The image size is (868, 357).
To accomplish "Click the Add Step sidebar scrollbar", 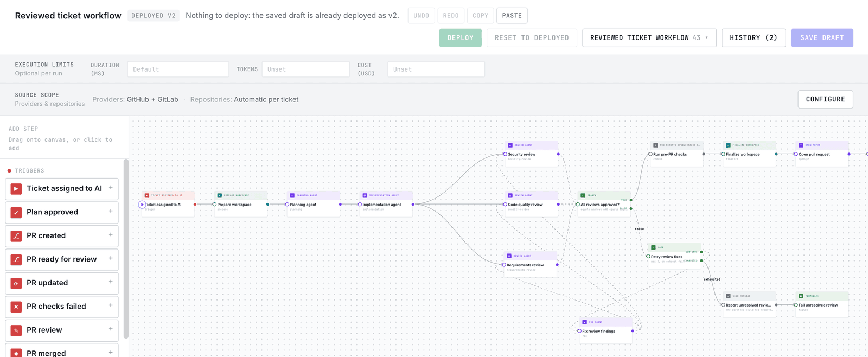I will [x=126, y=248].
